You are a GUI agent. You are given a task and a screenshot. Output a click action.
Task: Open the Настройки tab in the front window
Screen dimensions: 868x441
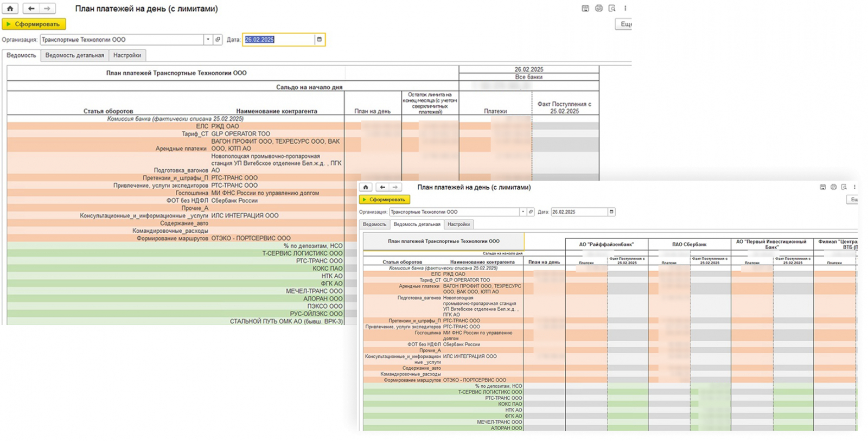[458, 224]
